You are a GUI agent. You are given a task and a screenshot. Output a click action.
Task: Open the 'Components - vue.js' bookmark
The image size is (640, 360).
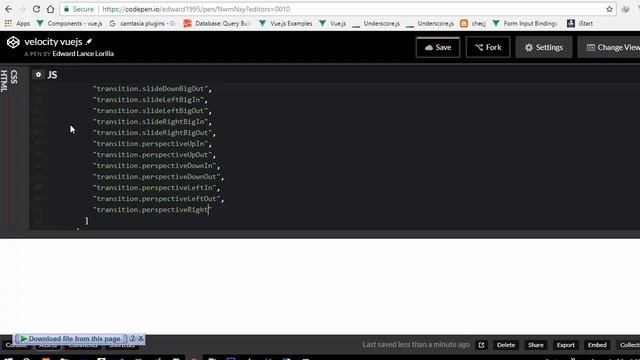point(69,24)
